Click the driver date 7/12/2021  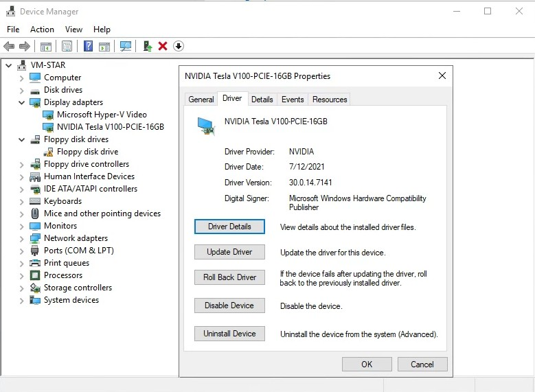point(307,167)
